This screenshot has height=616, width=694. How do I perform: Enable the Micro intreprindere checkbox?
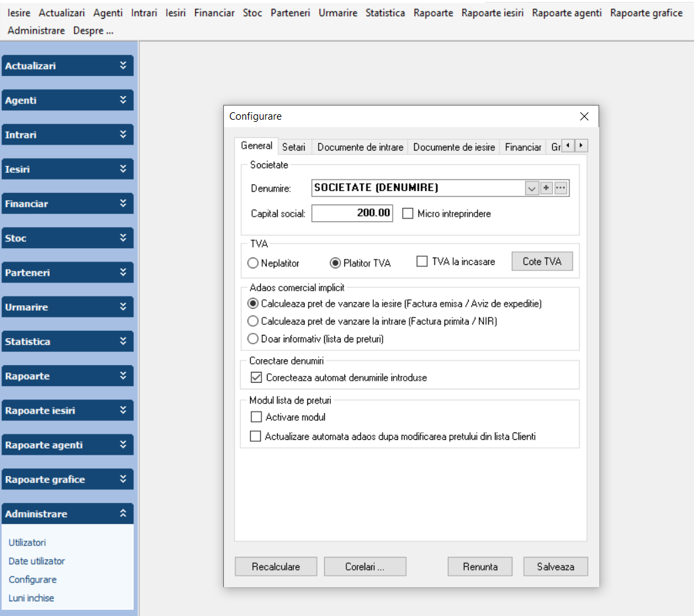coord(407,214)
